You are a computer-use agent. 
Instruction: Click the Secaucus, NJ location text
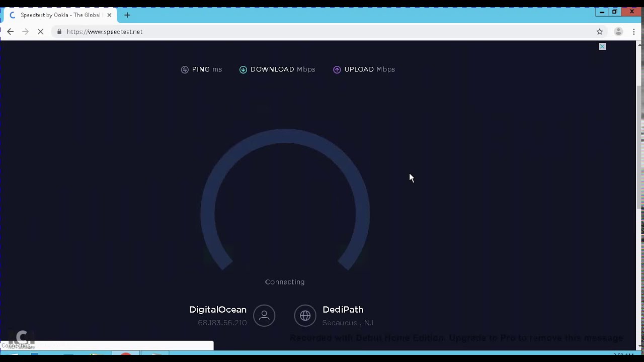coord(348,323)
